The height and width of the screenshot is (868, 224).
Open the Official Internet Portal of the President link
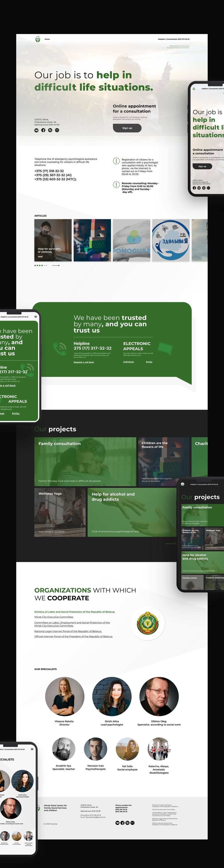coord(74,637)
